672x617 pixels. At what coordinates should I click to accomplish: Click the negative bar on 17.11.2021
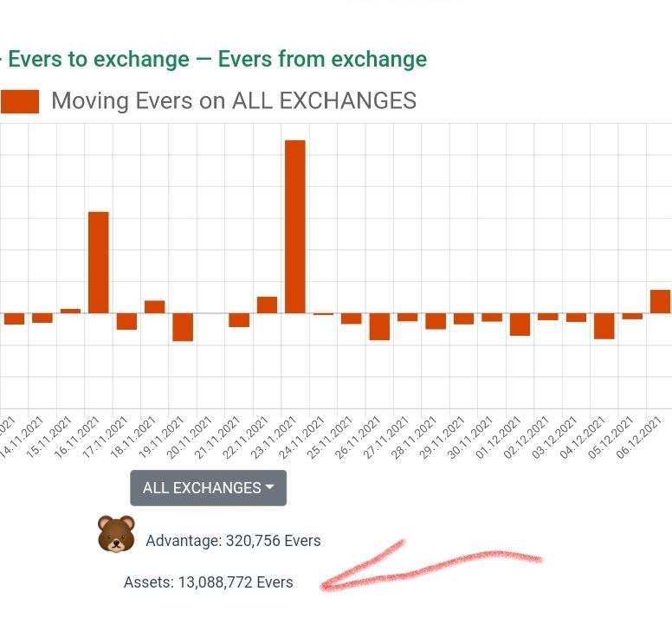tap(126, 321)
